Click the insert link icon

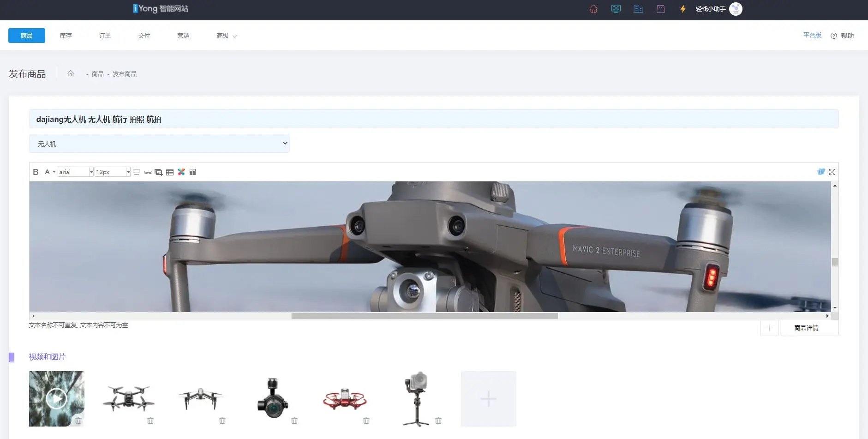point(148,172)
